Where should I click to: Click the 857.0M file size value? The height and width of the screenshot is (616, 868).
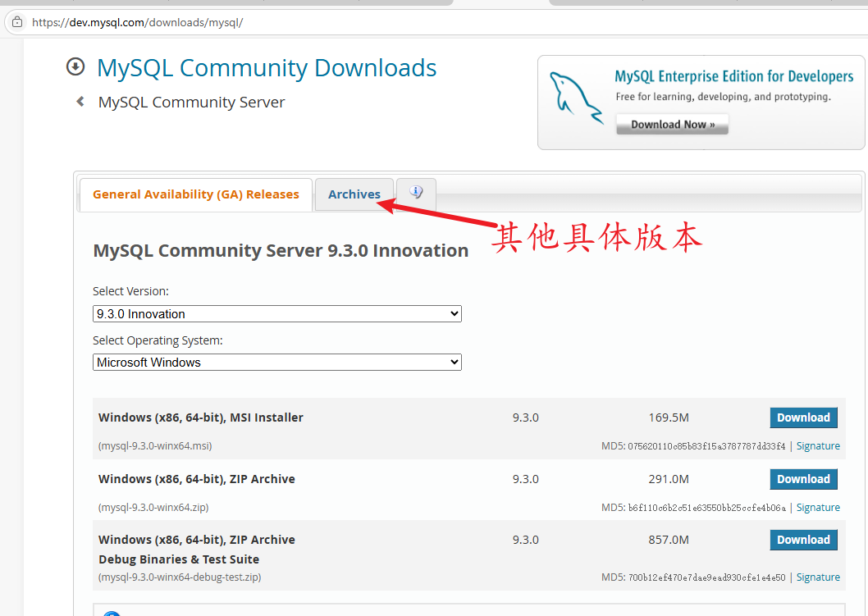pos(669,541)
